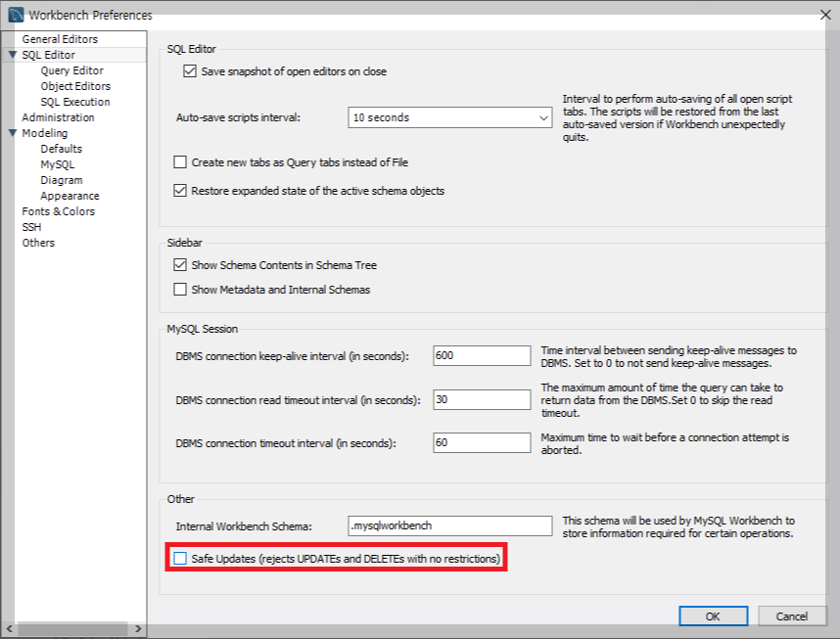Click the keep-alive interval field showing 600

coord(482,355)
